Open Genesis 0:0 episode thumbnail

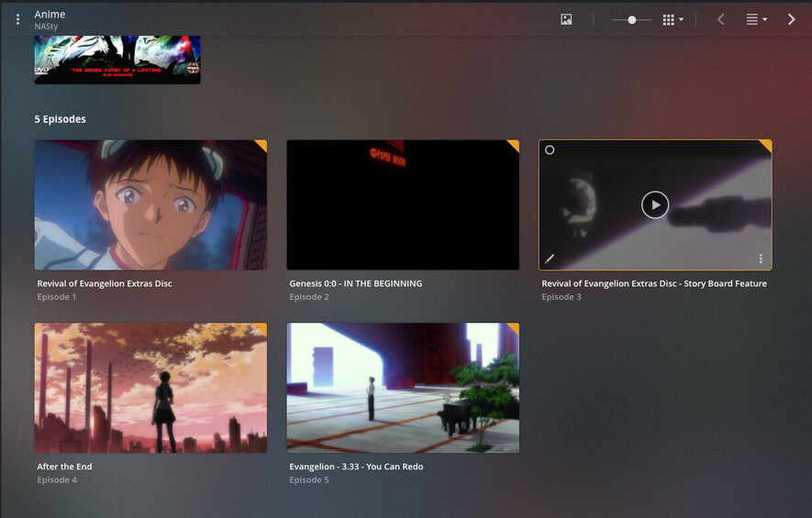(403, 205)
